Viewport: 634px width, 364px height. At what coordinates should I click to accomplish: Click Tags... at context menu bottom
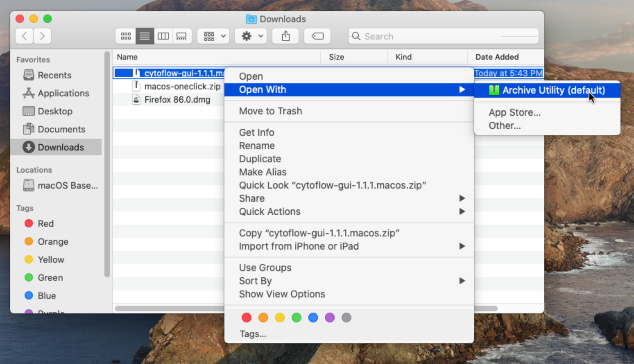tap(253, 334)
